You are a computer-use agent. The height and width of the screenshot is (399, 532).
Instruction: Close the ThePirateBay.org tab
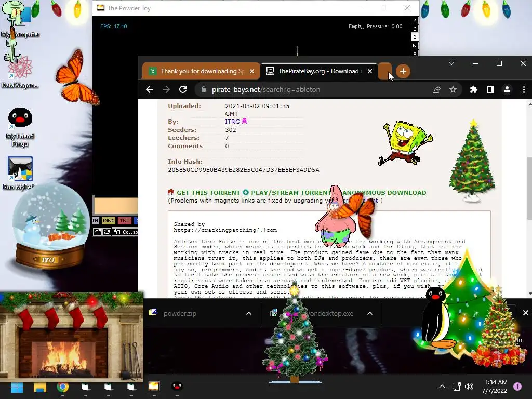[370, 71]
